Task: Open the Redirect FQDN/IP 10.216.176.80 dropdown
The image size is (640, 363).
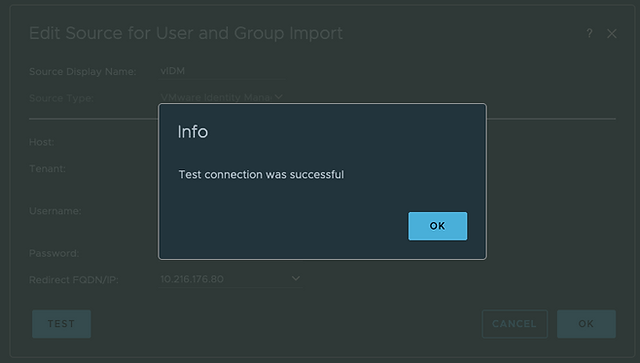Action: tap(231, 279)
